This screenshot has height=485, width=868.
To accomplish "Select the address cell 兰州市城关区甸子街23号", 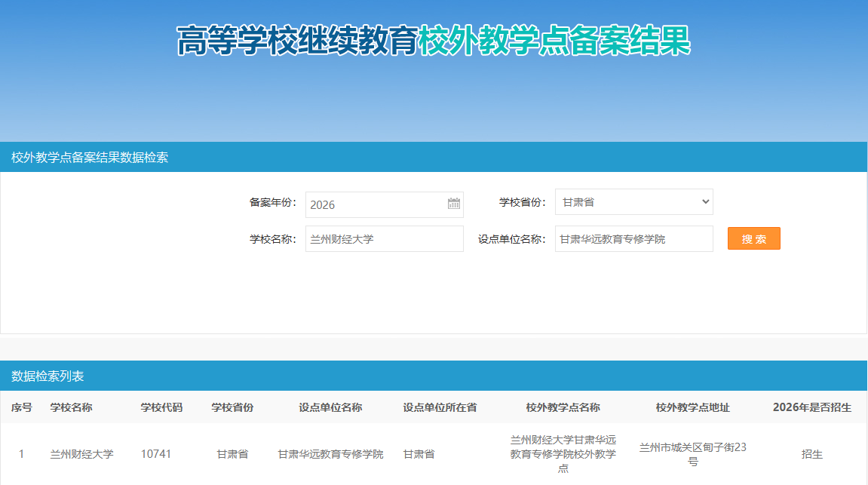I will [692, 454].
